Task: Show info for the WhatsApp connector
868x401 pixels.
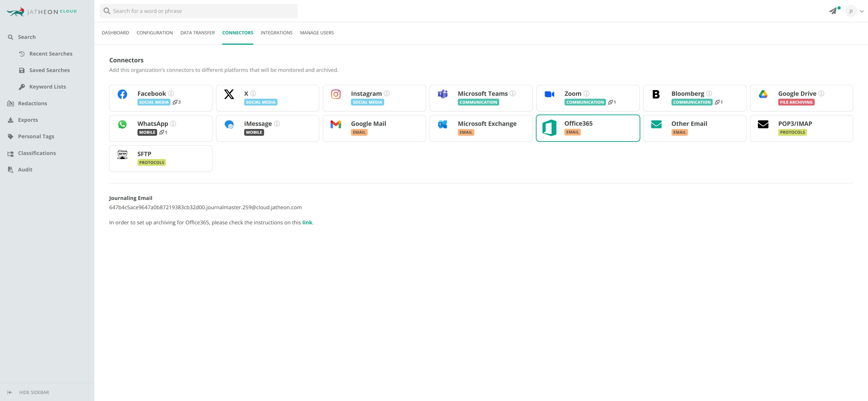Action: [173, 124]
